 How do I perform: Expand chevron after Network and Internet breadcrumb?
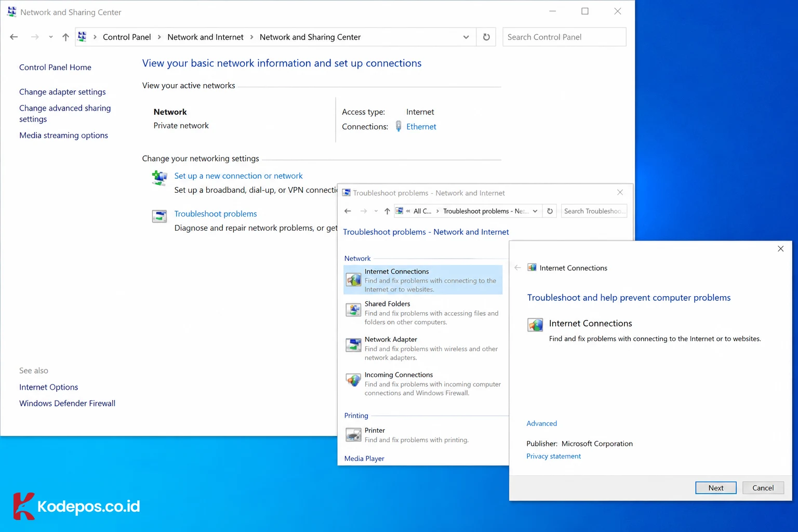(x=251, y=37)
